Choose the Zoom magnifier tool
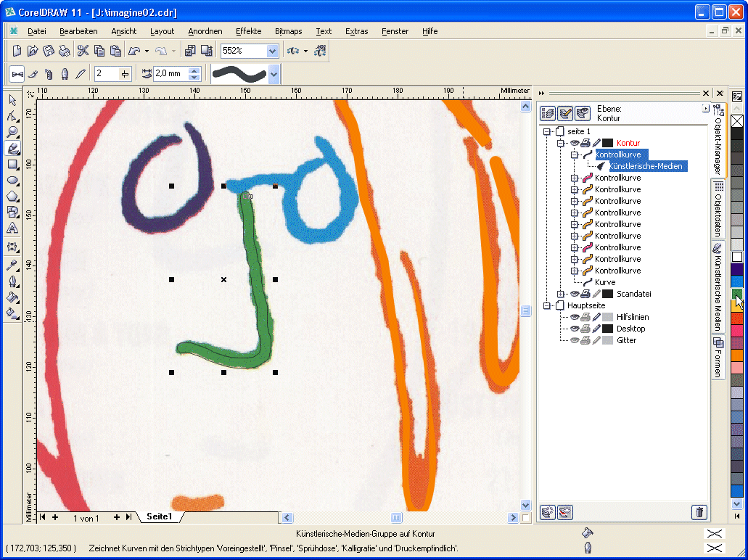 tap(12, 133)
